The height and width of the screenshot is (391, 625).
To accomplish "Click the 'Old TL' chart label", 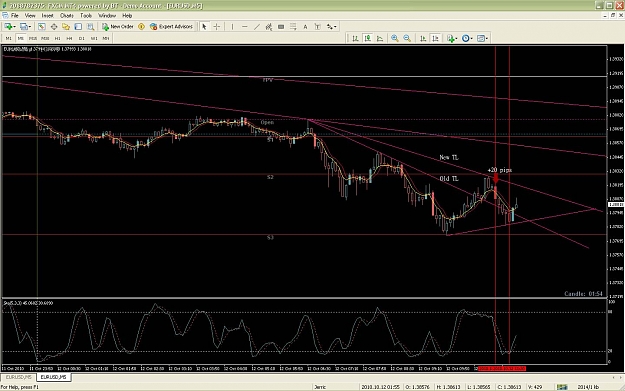I will pos(449,179).
